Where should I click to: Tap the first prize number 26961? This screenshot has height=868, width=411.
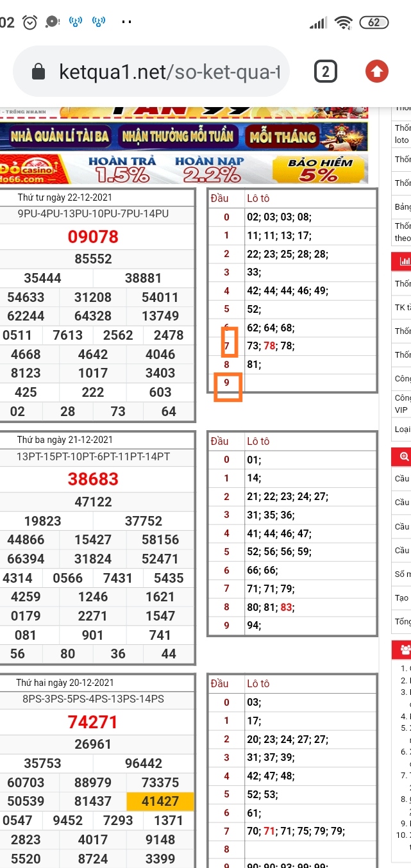click(94, 744)
